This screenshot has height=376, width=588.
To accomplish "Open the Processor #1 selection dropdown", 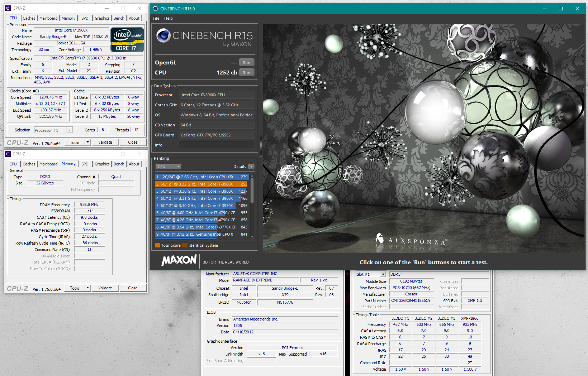I will [53, 130].
